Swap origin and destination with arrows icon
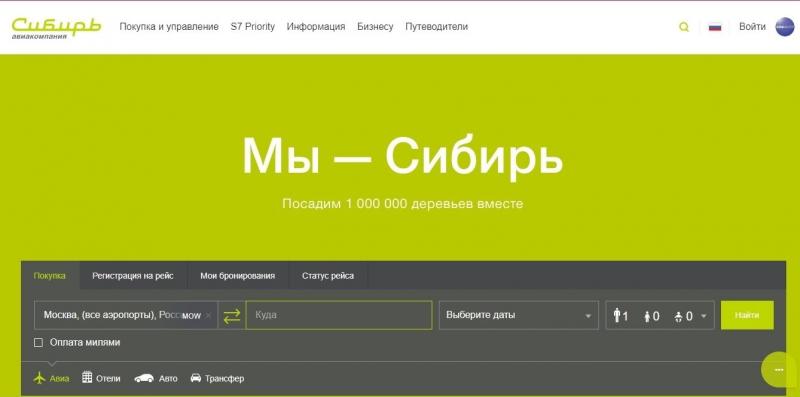Screen dimensions: 800x397 232,315
